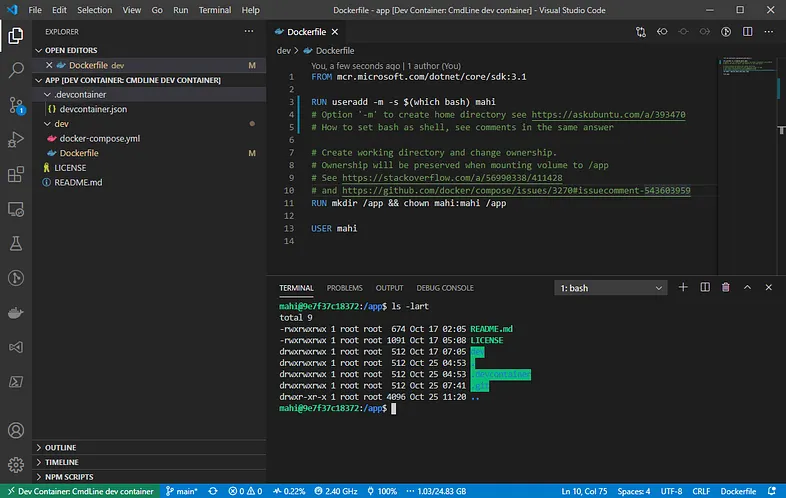The width and height of the screenshot is (786, 498).
Task: Open the Extensions view
Action: coord(16,174)
